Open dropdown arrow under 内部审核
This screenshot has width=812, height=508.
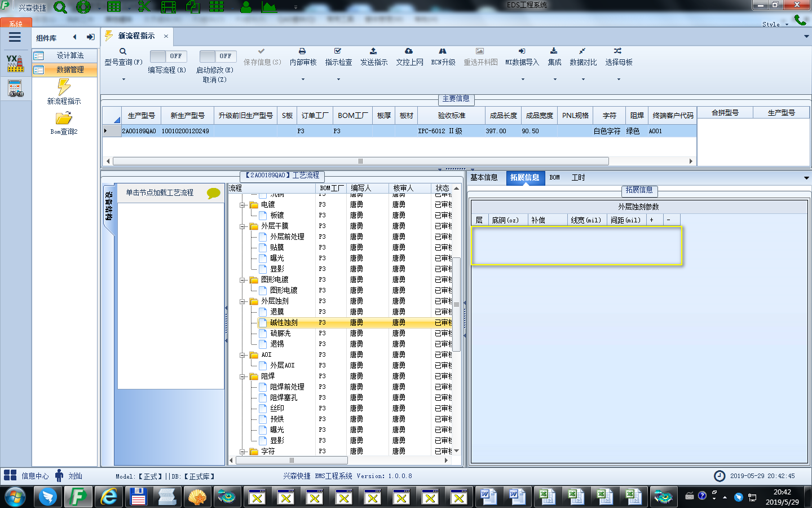point(303,80)
